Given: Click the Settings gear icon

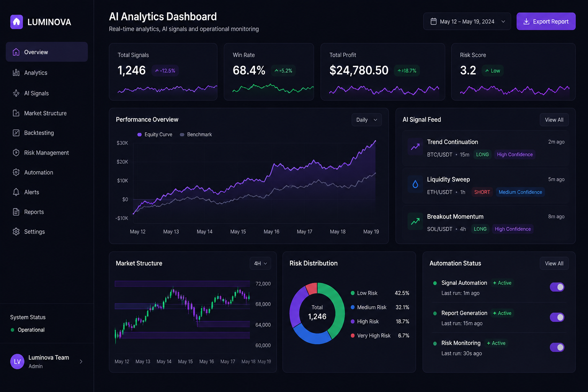Looking at the screenshot, I should (16, 232).
